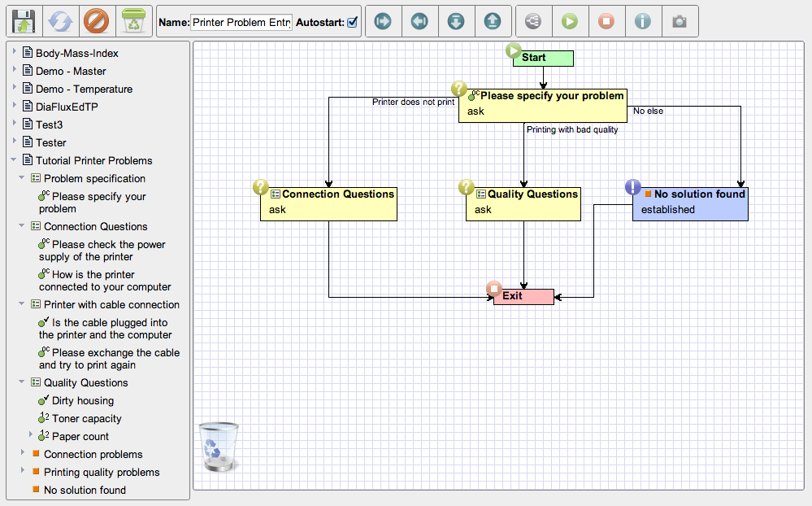812x506 pixels.
Task: Click the exclamation badge on No solution found
Action: coord(633,186)
